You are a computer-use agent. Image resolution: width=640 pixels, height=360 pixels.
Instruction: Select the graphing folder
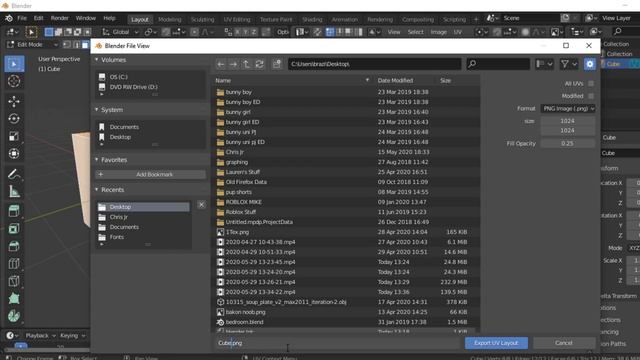346,162
